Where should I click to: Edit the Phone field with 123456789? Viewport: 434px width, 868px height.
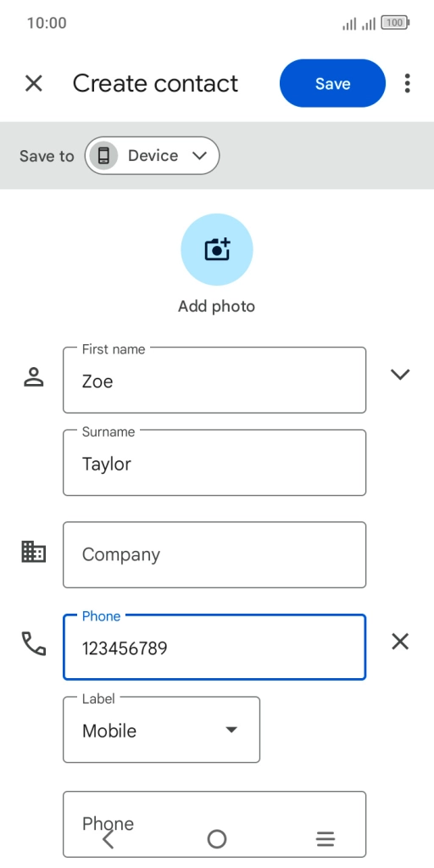pyautogui.click(x=214, y=647)
